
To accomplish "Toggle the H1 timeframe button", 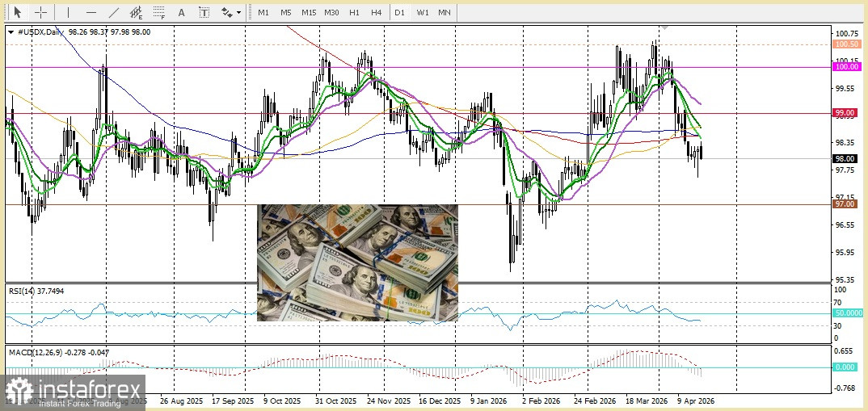I will pyautogui.click(x=354, y=13).
